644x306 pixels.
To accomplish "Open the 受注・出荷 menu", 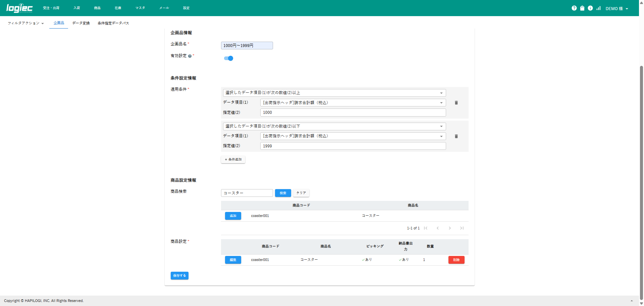I will pyautogui.click(x=51, y=8).
